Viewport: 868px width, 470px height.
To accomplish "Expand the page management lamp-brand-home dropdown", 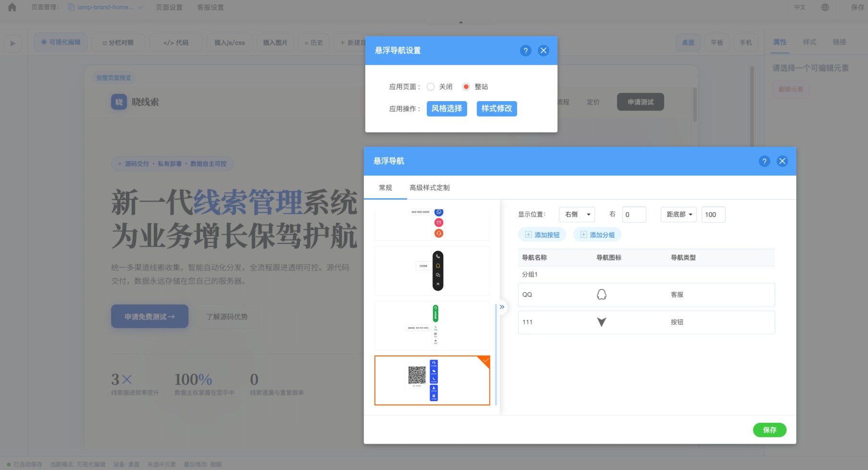I will [105, 7].
